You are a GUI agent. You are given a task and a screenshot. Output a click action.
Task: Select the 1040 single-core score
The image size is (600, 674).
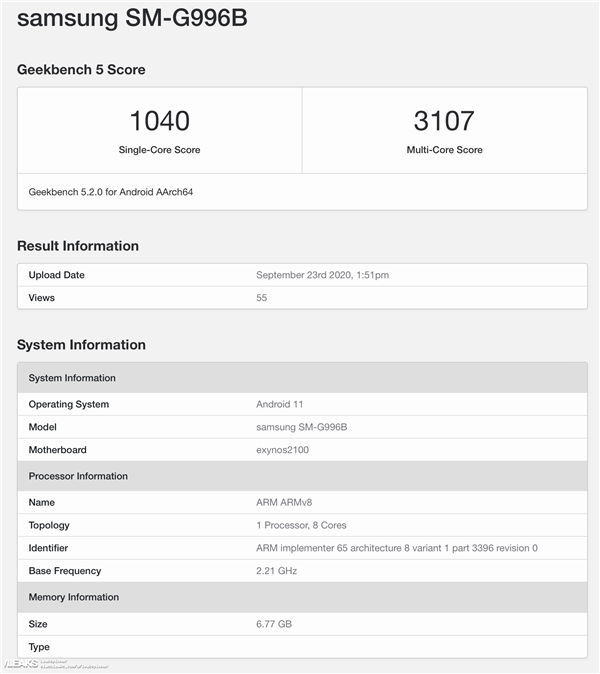click(159, 121)
